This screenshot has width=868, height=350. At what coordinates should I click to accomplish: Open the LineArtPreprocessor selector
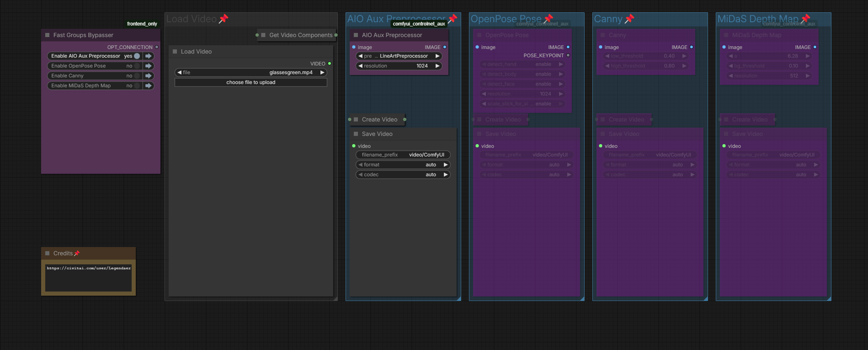point(399,56)
